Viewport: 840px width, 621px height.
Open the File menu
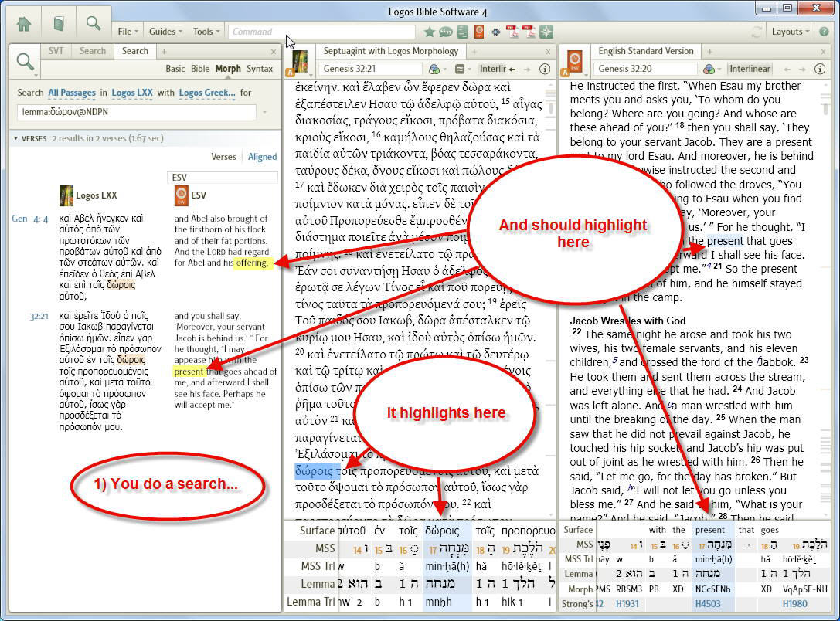click(128, 32)
